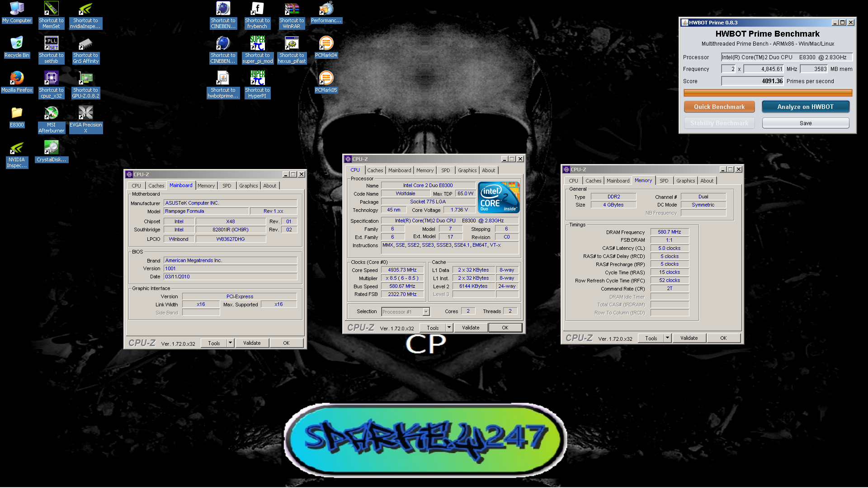Image resolution: width=868 pixels, height=488 pixels.
Task: Launch Shortcut to hexus_pifast icon
Action: click(292, 50)
